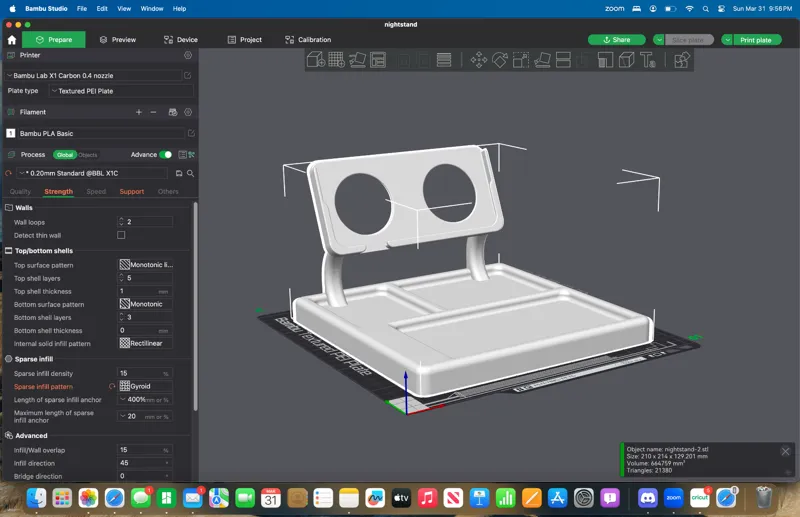The image size is (800, 517).
Task: Switch to the Others tab
Action: pyautogui.click(x=168, y=191)
